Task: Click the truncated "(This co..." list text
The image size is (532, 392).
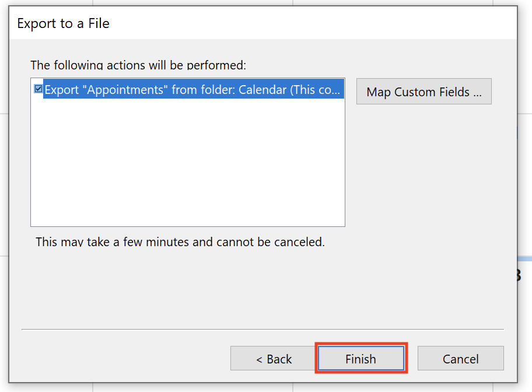Action: click(314, 90)
